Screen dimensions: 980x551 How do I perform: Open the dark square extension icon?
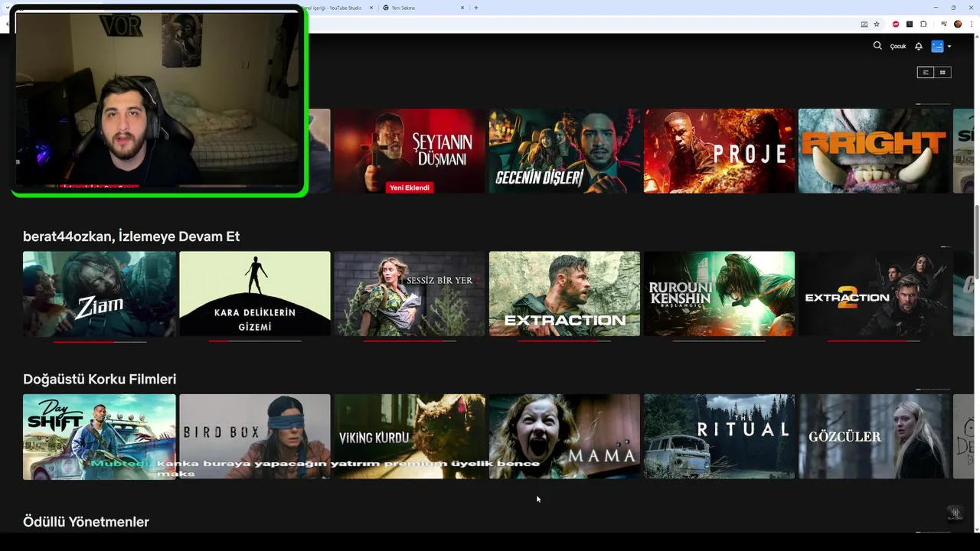pos(910,24)
